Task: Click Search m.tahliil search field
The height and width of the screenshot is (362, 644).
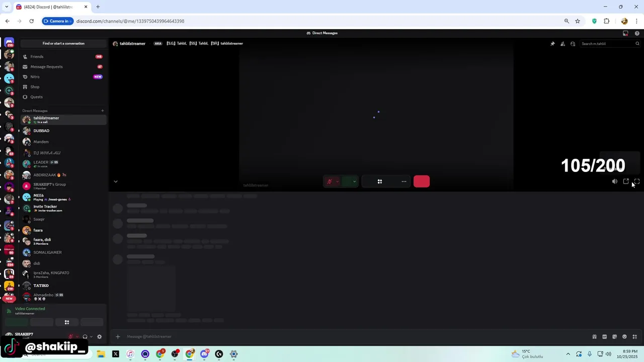Action: (610, 44)
